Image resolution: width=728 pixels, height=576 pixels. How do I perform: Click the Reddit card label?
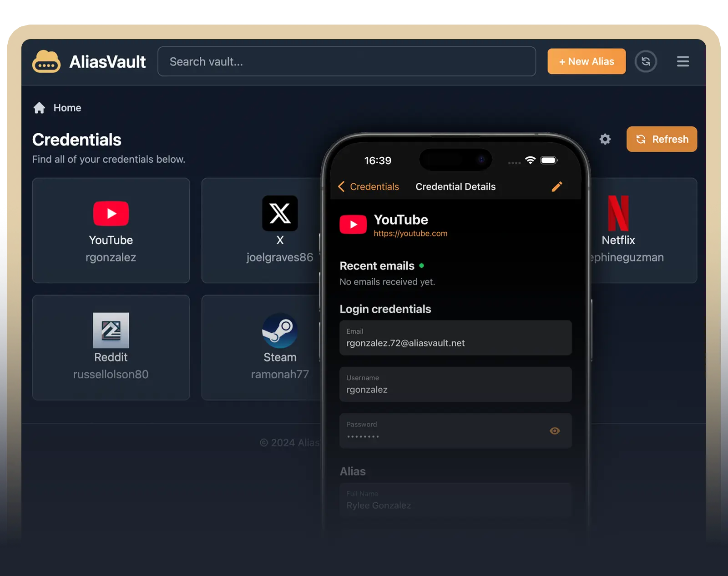pos(111,357)
